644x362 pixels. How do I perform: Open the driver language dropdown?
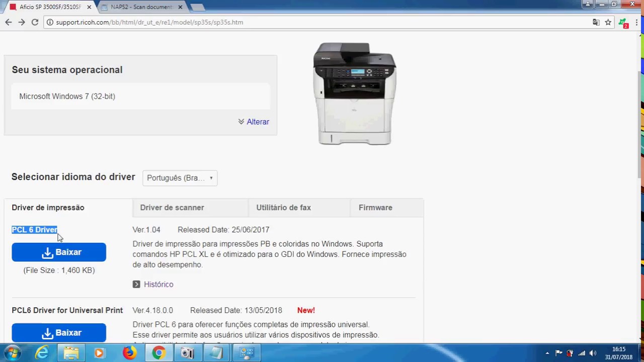180,178
